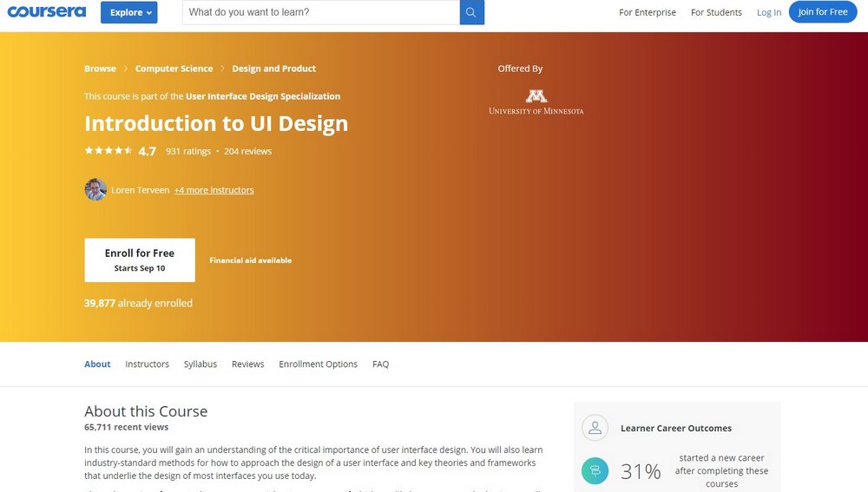Open the For Enterprise link
The image size is (868, 492).
[x=647, y=12]
